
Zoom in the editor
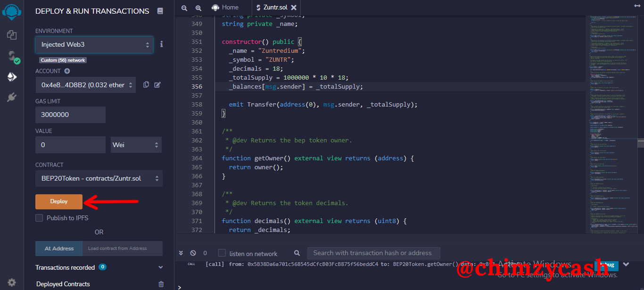click(198, 8)
